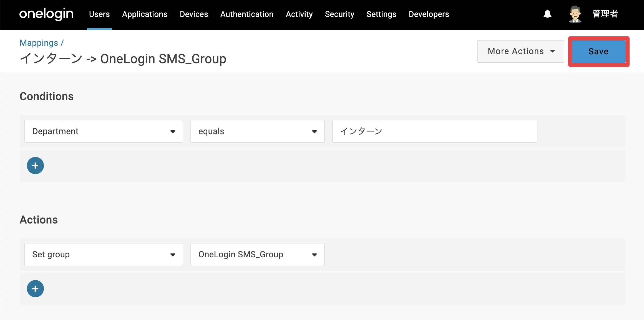The height and width of the screenshot is (320, 644).
Task: Click the OneLogin logo
Action: pyautogui.click(x=46, y=14)
